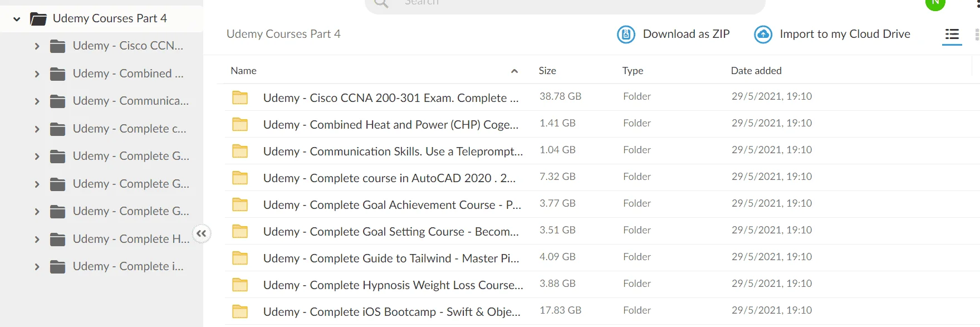Collapse the Udemy Courses Part 4 tree node

point(17,19)
